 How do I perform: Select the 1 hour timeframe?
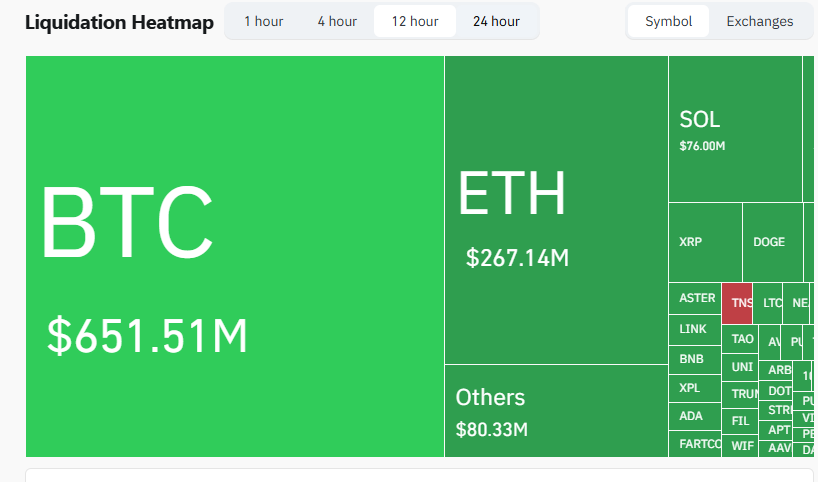(x=263, y=21)
